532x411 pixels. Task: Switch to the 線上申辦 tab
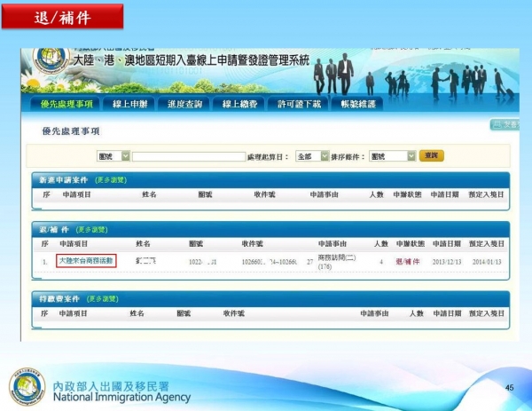tap(129, 105)
